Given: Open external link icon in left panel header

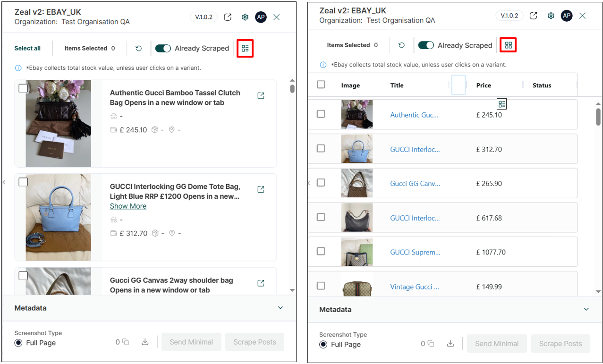Looking at the screenshot, I should [x=228, y=17].
